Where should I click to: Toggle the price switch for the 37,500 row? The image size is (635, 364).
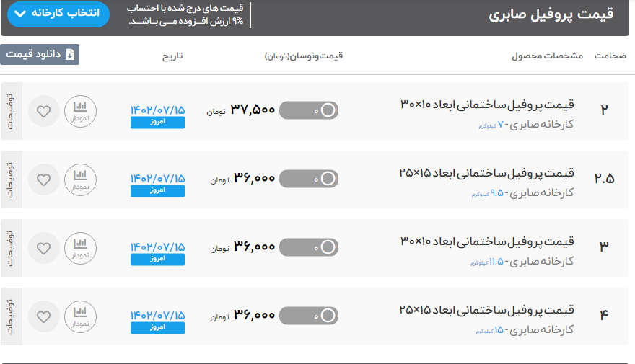[x=309, y=110]
